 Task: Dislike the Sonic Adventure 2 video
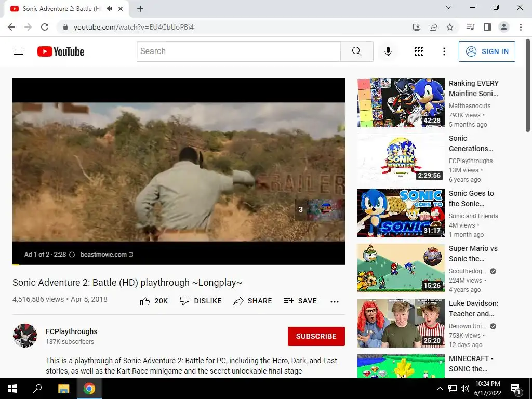201,301
